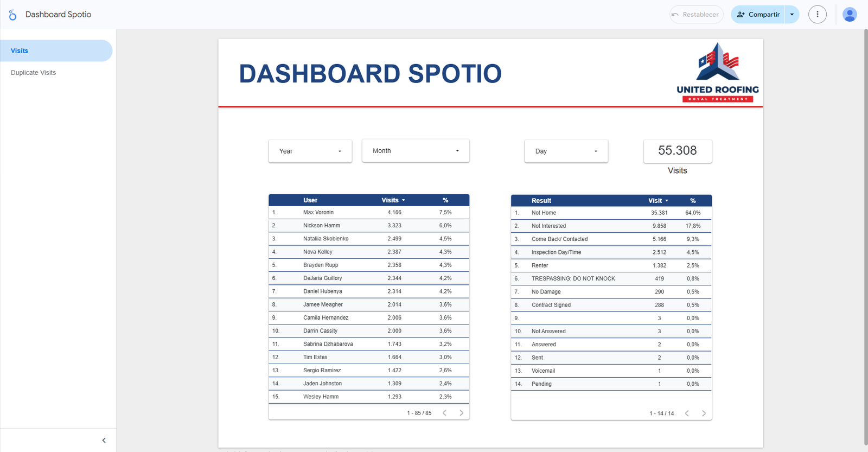Open the user account avatar

(x=850, y=15)
